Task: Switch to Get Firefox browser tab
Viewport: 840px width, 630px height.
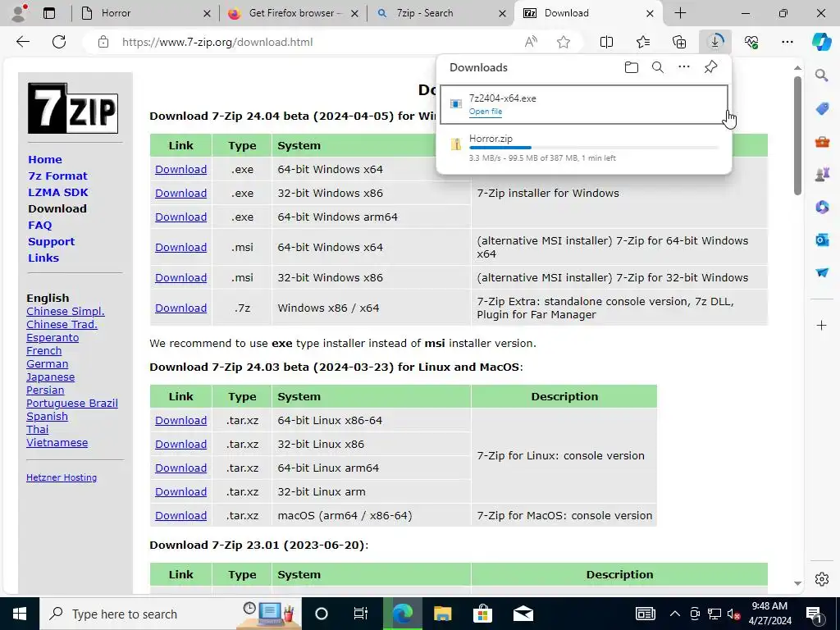Action: (x=293, y=13)
